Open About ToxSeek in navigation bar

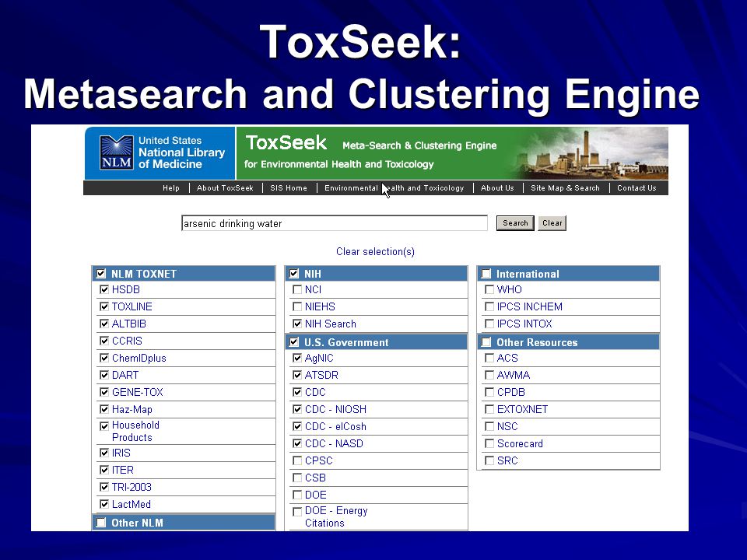point(225,188)
